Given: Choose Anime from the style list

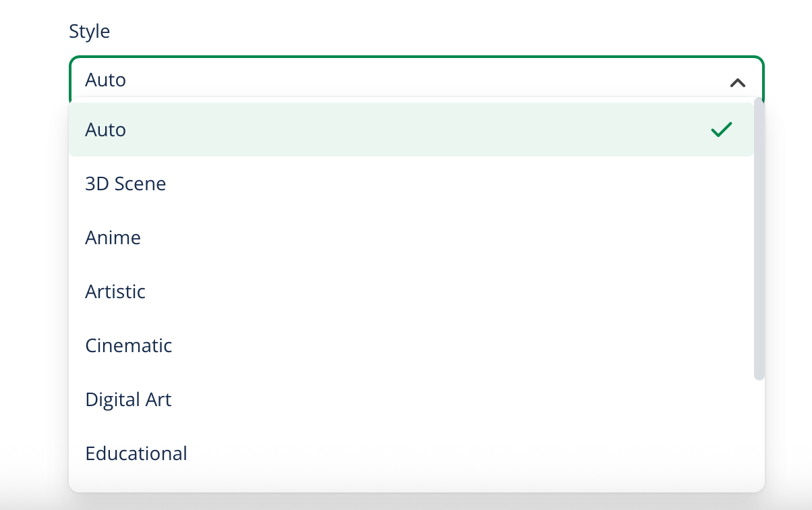Looking at the screenshot, I should (113, 237).
